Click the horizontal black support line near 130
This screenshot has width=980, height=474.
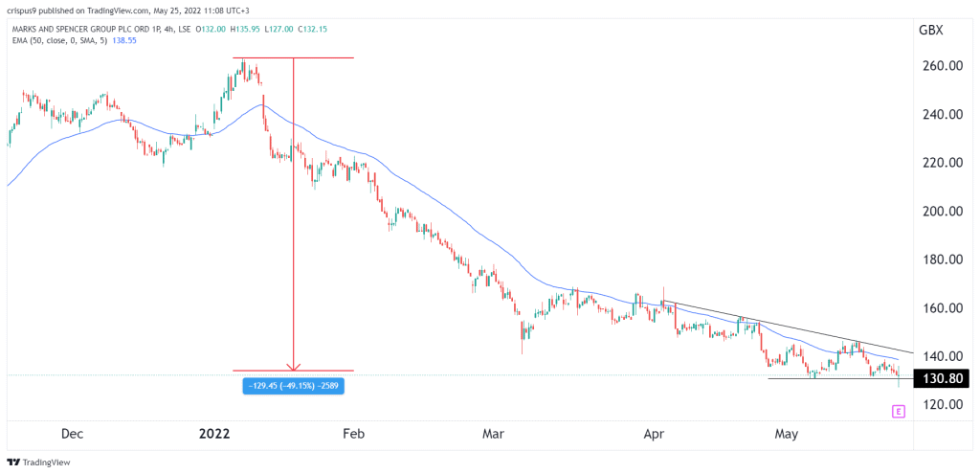(840, 379)
